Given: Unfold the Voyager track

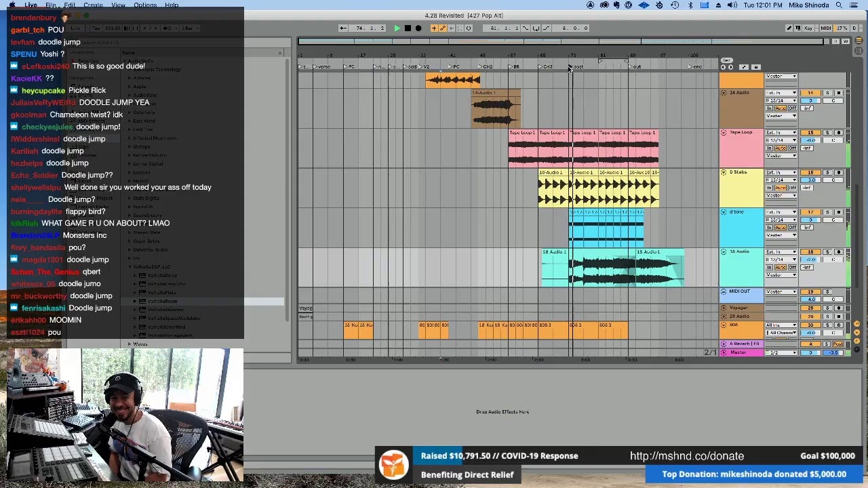Looking at the screenshot, I should click(x=724, y=308).
